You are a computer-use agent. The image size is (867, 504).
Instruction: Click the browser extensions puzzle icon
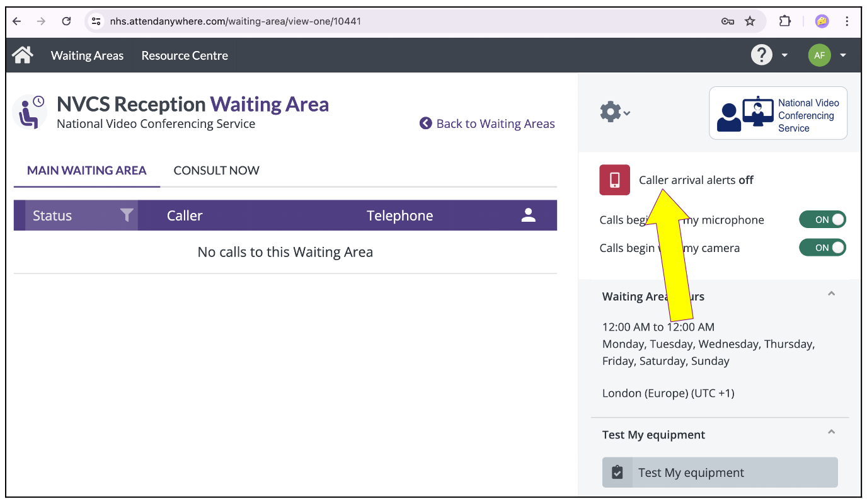tap(784, 21)
